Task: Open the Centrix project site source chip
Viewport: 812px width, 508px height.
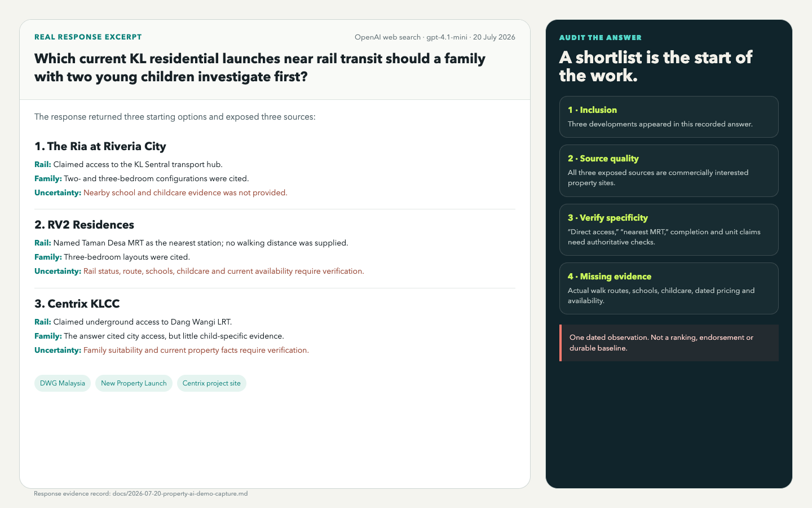Action: (x=211, y=383)
